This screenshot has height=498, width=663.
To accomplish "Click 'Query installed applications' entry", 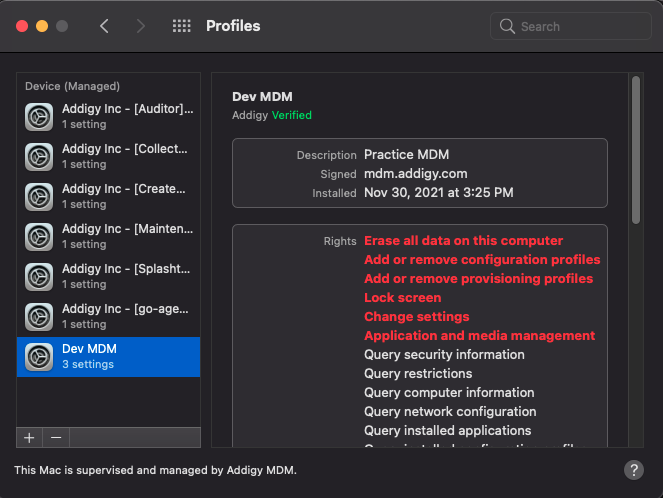I will click(x=447, y=431).
